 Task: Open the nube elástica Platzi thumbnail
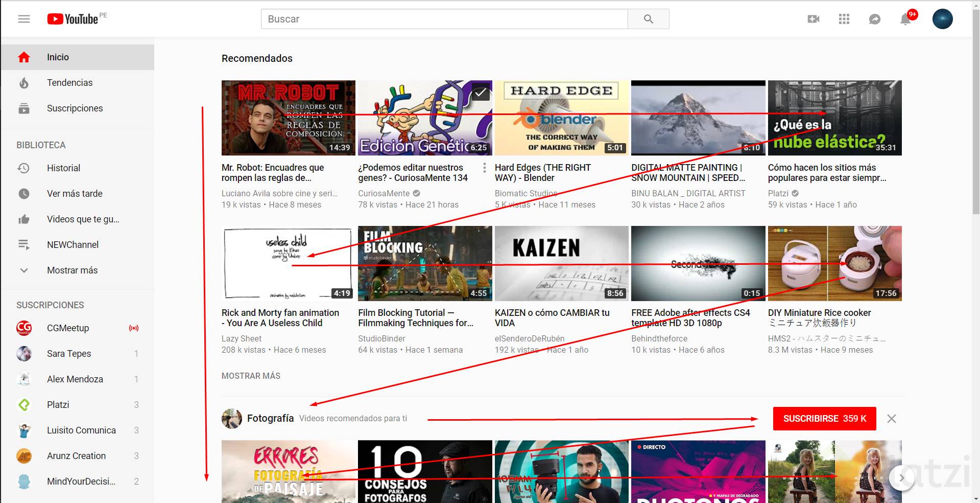pos(835,118)
